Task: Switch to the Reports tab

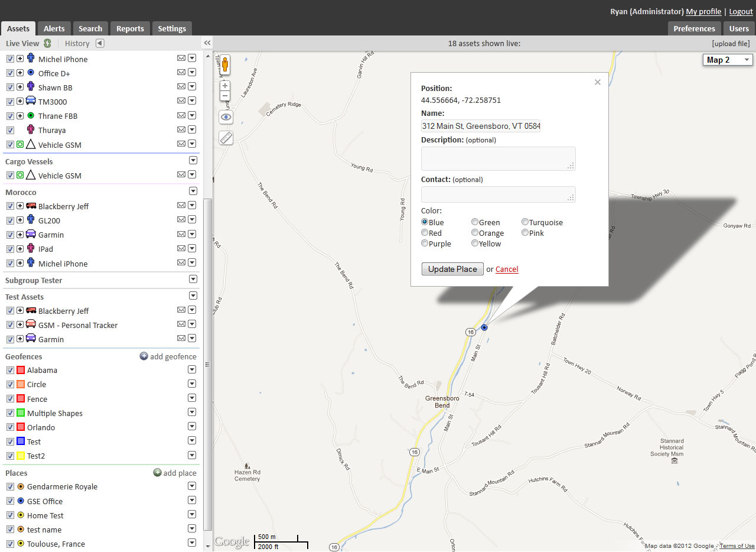Action: click(x=129, y=28)
